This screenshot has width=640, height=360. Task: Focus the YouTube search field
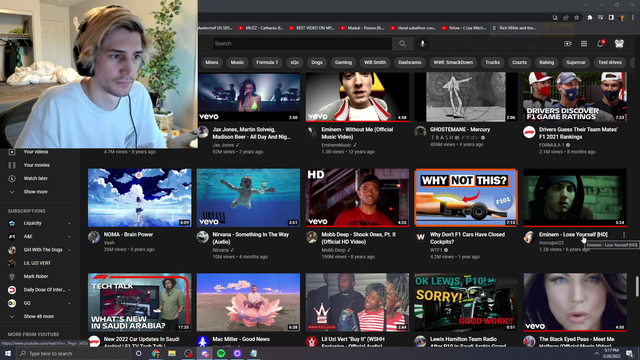pos(302,44)
